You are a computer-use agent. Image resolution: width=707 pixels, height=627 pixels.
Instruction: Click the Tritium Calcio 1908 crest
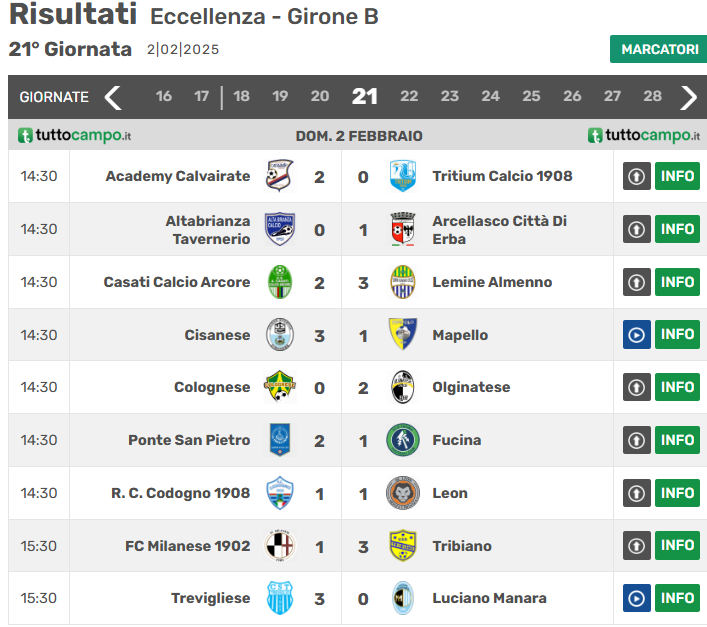pos(402,176)
